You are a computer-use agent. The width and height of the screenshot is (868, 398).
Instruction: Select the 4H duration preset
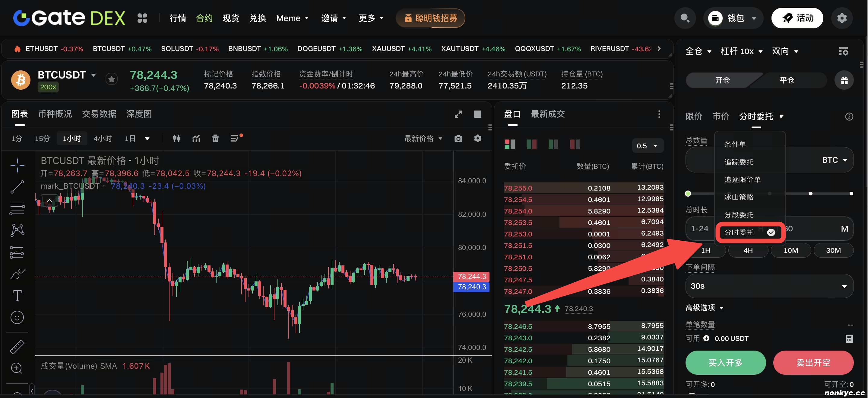(x=748, y=250)
